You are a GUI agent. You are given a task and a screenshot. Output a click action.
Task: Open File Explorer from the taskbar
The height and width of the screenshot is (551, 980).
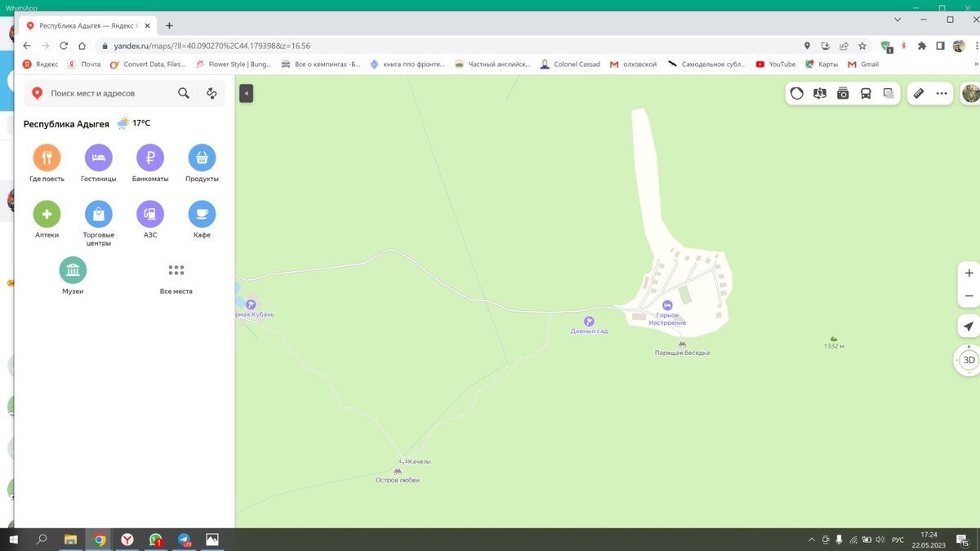70,540
